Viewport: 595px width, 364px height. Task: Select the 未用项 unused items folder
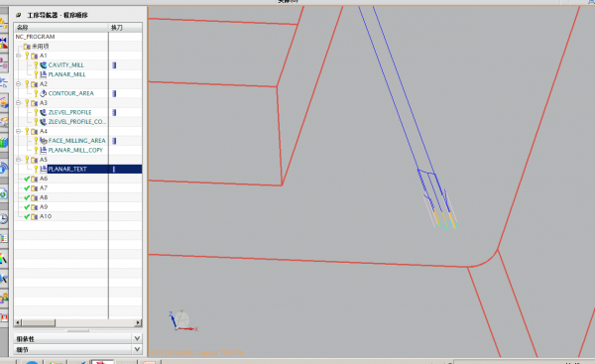point(40,47)
